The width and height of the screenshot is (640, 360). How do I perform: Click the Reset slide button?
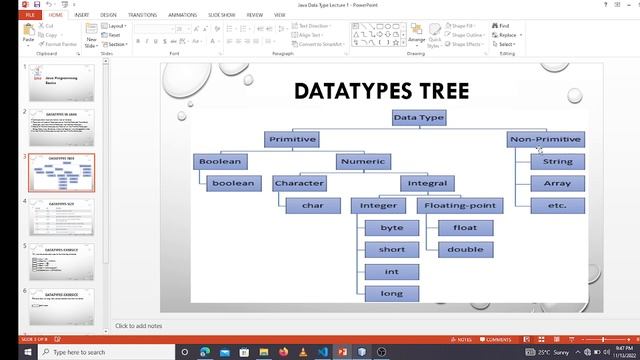coord(111,35)
